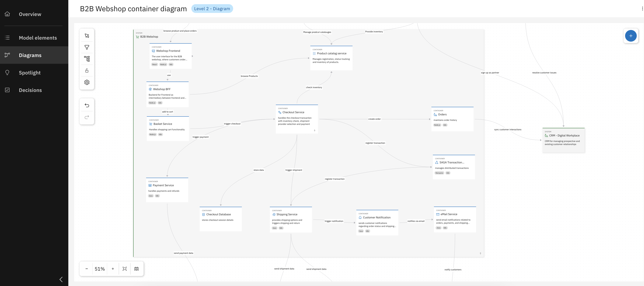Navigate to Decisions section
The height and width of the screenshot is (286, 644).
point(30,90)
